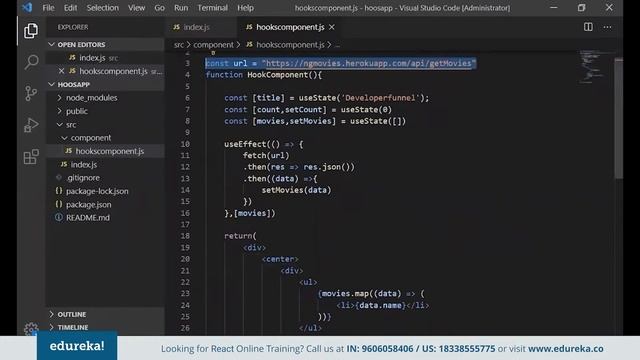Collapse the Open Editors section
The image size is (640, 360).
tap(51, 44)
